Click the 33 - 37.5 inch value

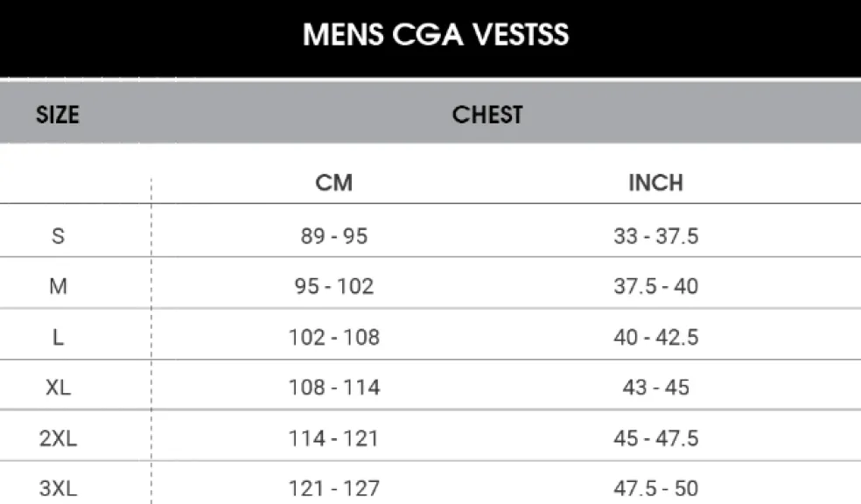pos(655,236)
